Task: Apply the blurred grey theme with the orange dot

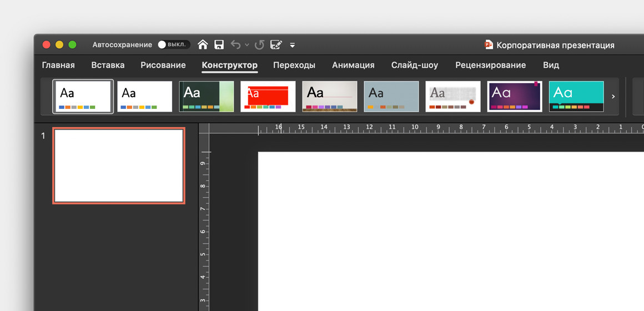Action: click(x=453, y=97)
